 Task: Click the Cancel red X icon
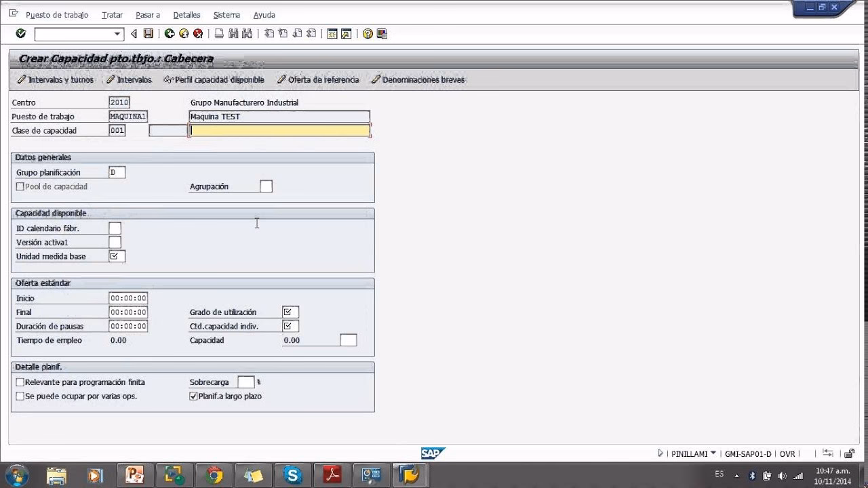197,33
